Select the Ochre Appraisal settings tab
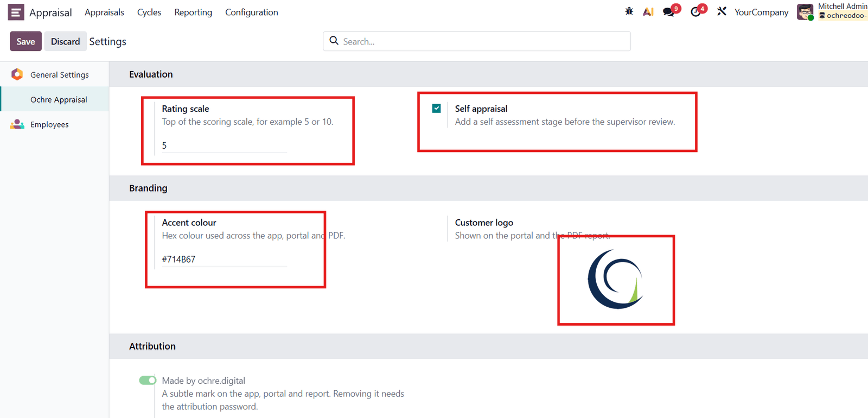The height and width of the screenshot is (418, 868). pyautogui.click(x=54, y=99)
